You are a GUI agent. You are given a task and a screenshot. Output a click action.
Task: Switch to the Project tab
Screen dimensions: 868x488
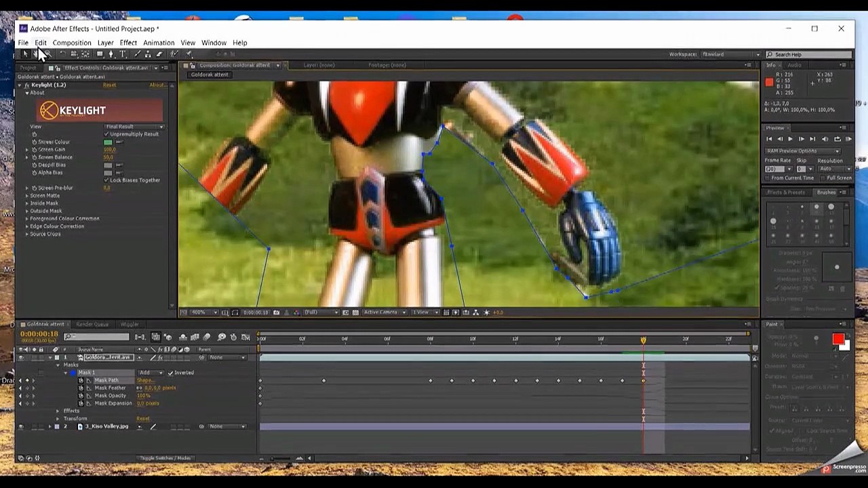pos(28,68)
